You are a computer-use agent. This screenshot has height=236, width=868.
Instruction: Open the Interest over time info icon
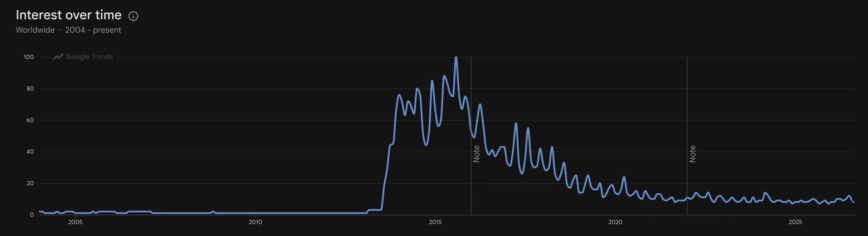pyautogui.click(x=133, y=16)
